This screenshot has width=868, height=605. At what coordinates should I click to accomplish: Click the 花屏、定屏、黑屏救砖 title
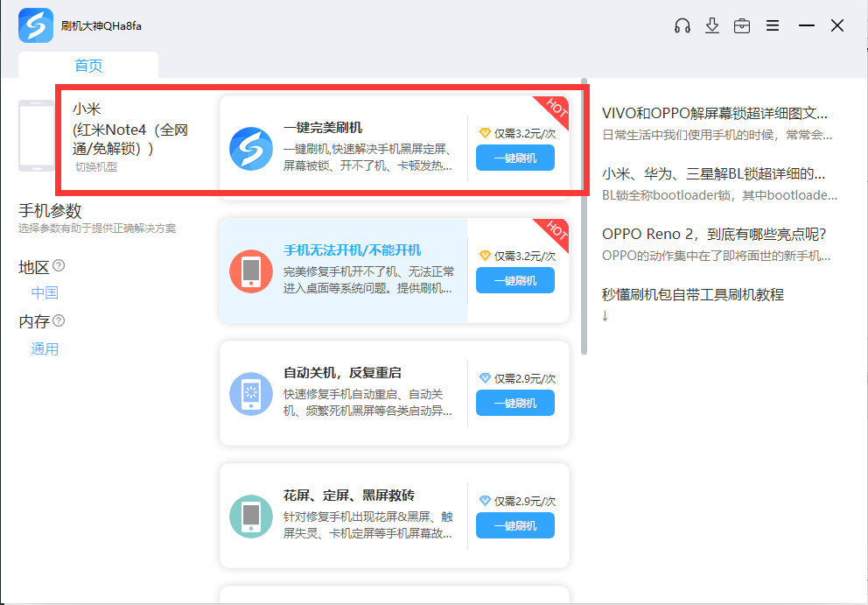click(x=349, y=495)
